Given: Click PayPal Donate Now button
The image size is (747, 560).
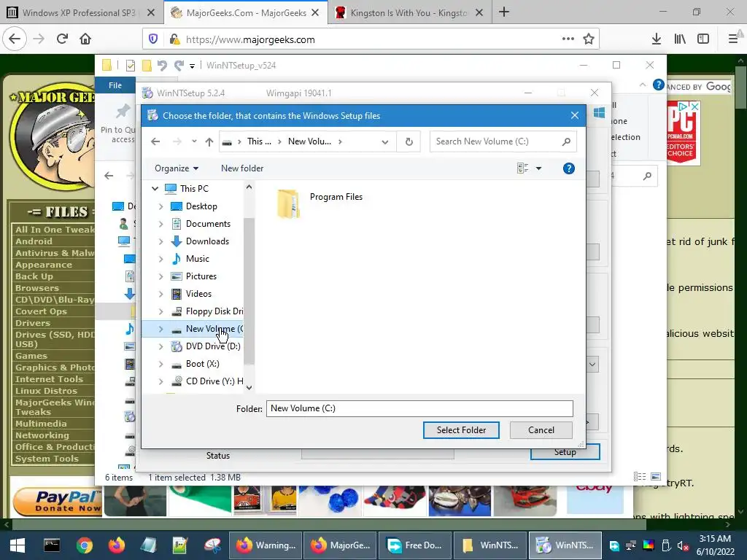Looking at the screenshot, I should coord(57,502).
